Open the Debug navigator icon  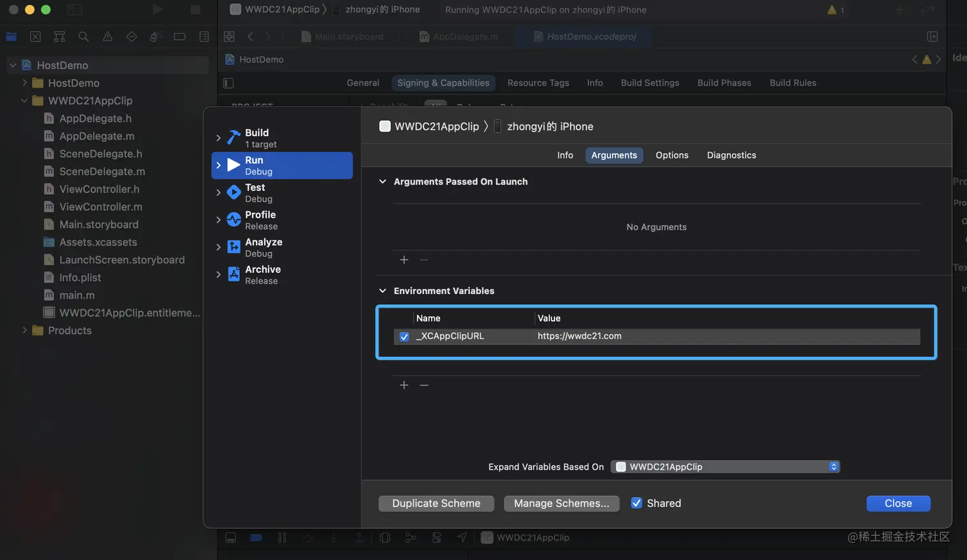point(155,36)
